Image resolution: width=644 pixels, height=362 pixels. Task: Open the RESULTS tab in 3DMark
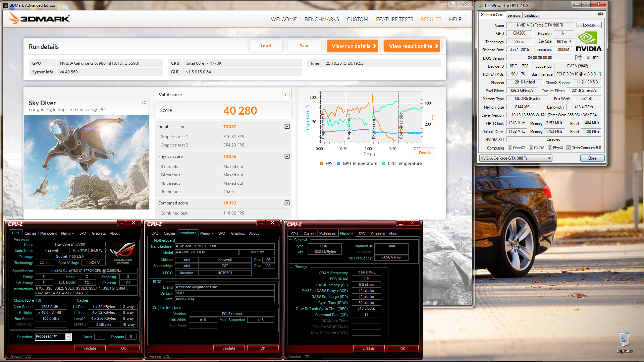[431, 19]
